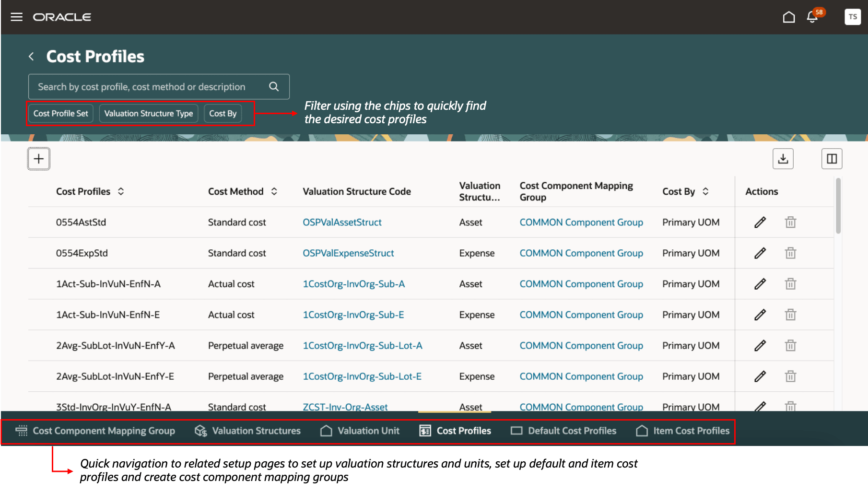Sort by the Cost Profiles column

point(121,191)
